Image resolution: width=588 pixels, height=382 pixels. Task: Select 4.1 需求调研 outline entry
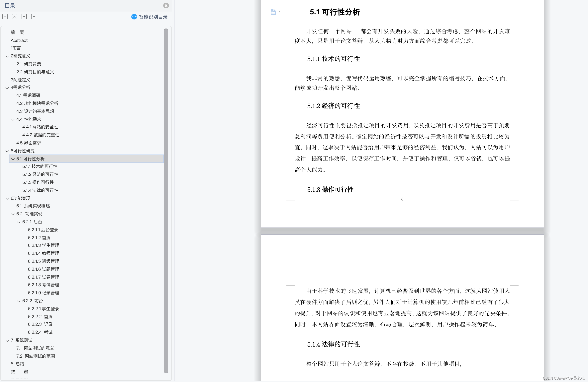click(x=28, y=95)
